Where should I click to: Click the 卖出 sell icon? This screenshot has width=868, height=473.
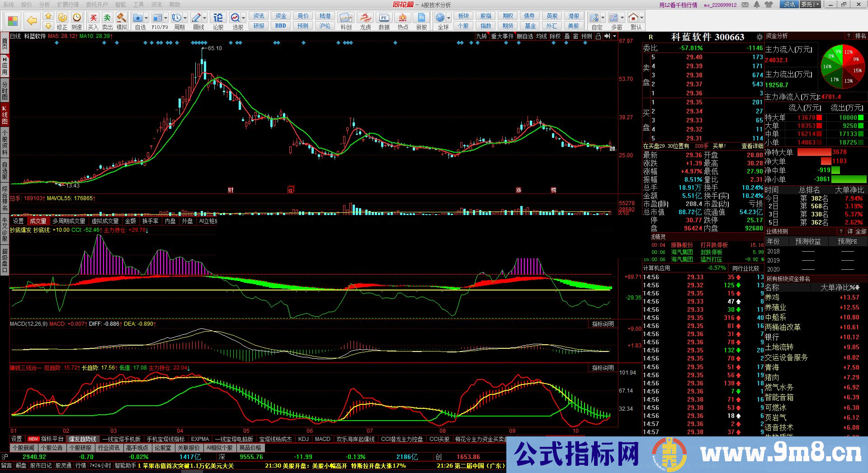point(107,18)
